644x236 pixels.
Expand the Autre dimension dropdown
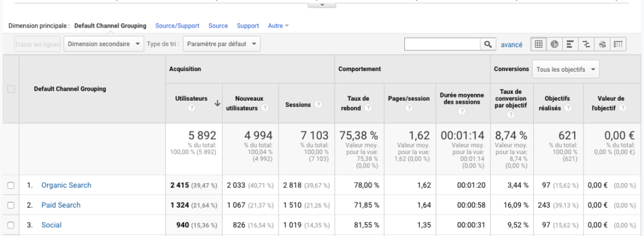(x=279, y=26)
